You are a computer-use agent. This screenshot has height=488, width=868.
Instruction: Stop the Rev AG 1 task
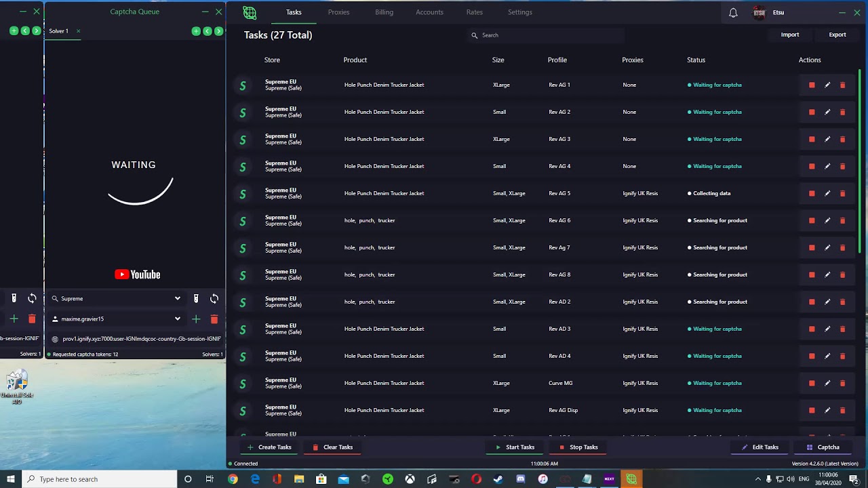tap(812, 85)
